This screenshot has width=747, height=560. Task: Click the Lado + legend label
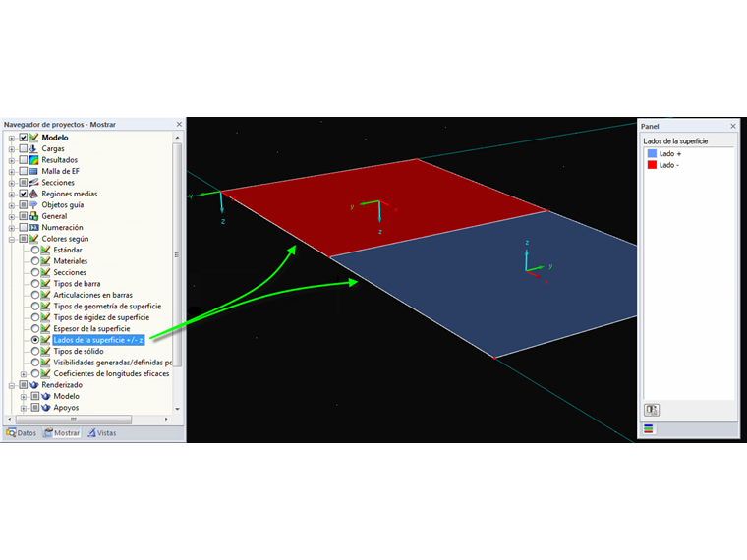point(670,154)
